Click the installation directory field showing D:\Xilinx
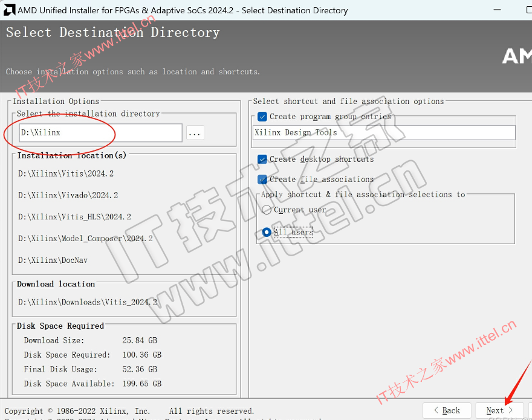 tap(101, 133)
